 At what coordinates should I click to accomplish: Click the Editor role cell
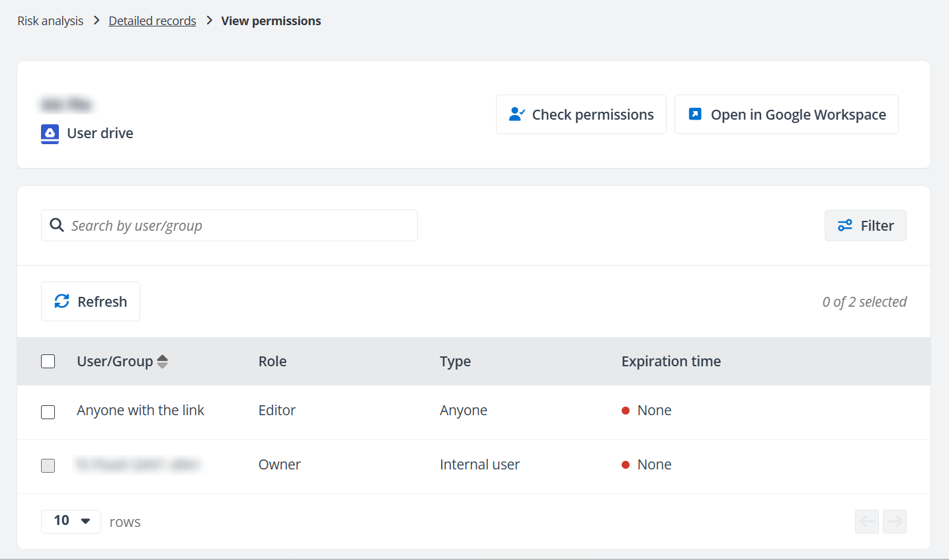(277, 411)
